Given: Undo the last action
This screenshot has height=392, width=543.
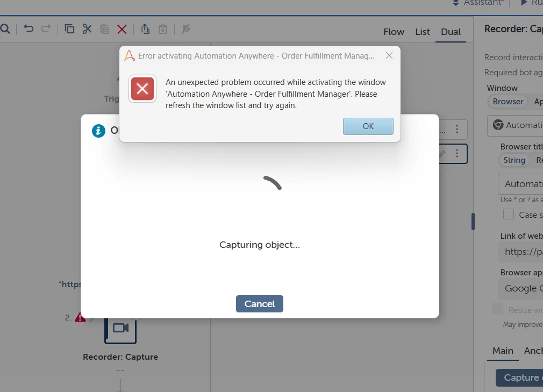Looking at the screenshot, I should [28, 28].
